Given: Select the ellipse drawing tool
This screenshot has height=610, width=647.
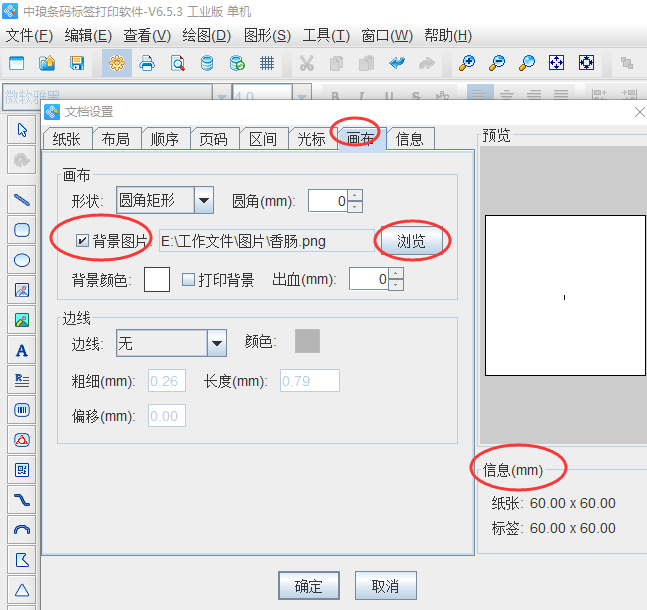Looking at the screenshot, I should pyautogui.click(x=22, y=260).
